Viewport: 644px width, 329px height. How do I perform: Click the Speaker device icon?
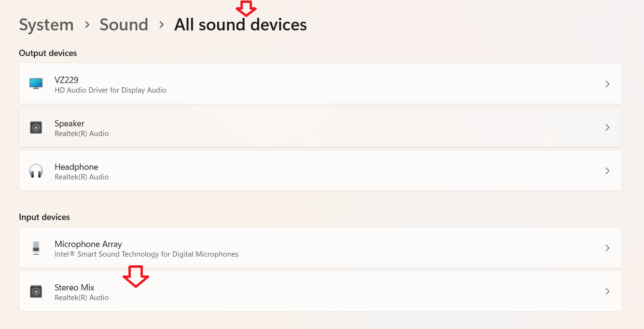(36, 127)
